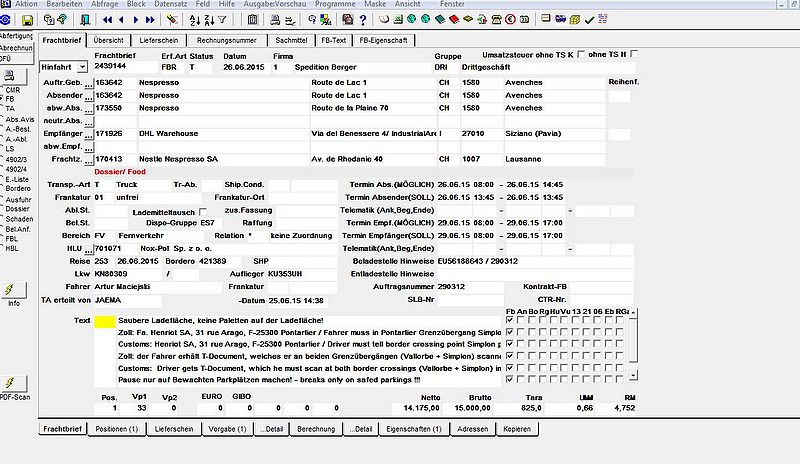Open the calendar icon in toolbar
This screenshot has height=464, width=800.
tap(524, 19)
